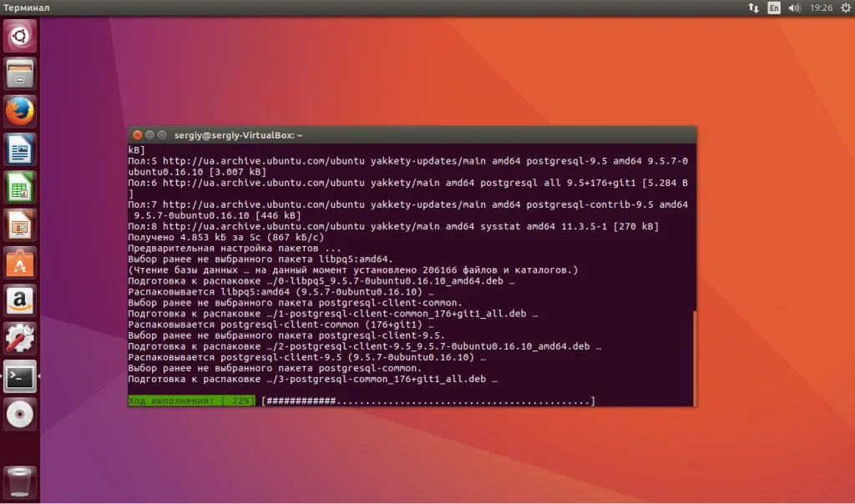Open LibreOffice Writer
The height and width of the screenshot is (504, 855).
coord(20,149)
